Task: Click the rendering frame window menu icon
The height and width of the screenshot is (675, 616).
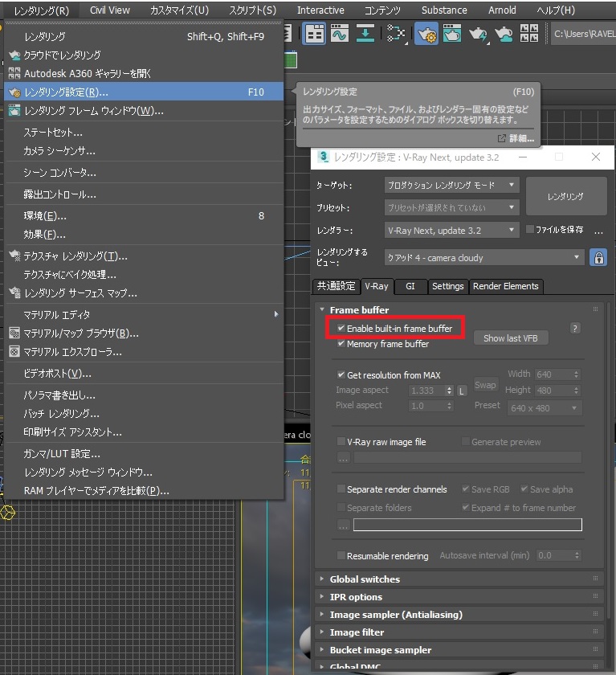Action: 14,111
